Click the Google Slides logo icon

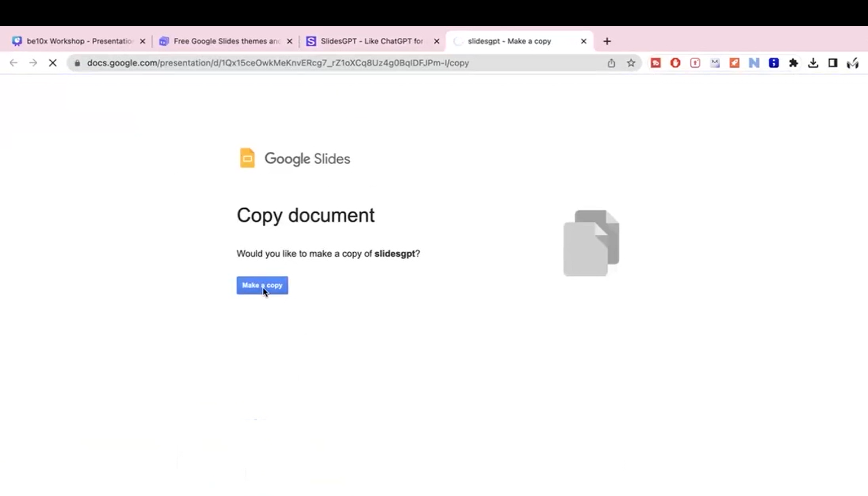coord(247,158)
